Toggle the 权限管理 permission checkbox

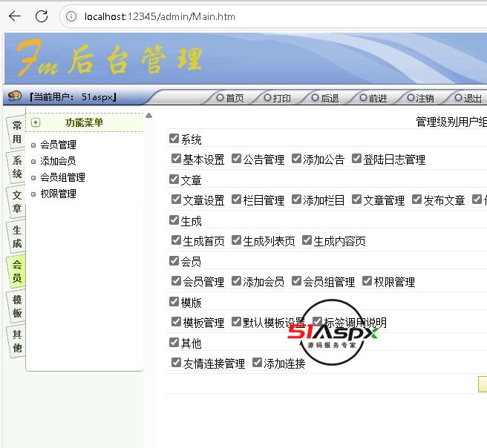[x=367, y=281]
